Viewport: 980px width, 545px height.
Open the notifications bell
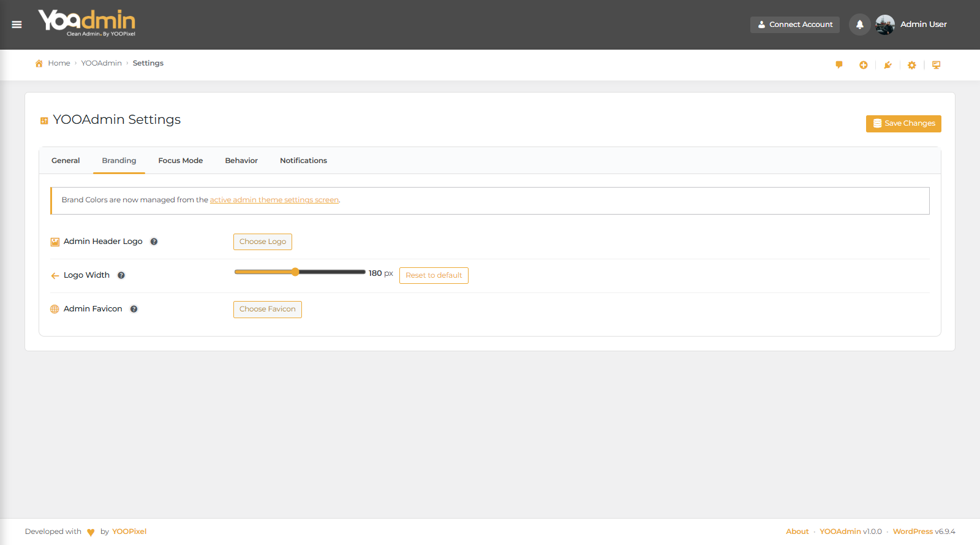tap(860, 25)
